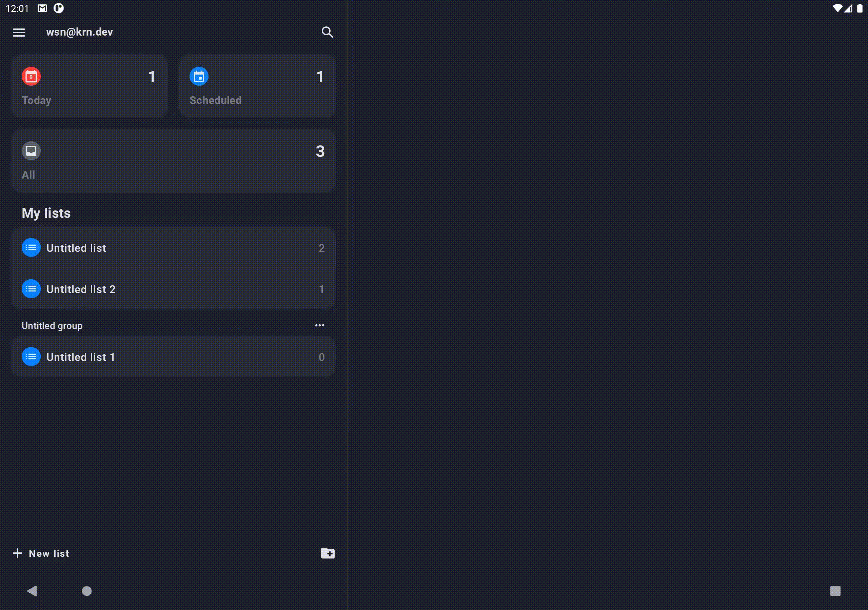Click the gray All inbox icon
The image size is (868, 610).
click(x=31, y=151)
